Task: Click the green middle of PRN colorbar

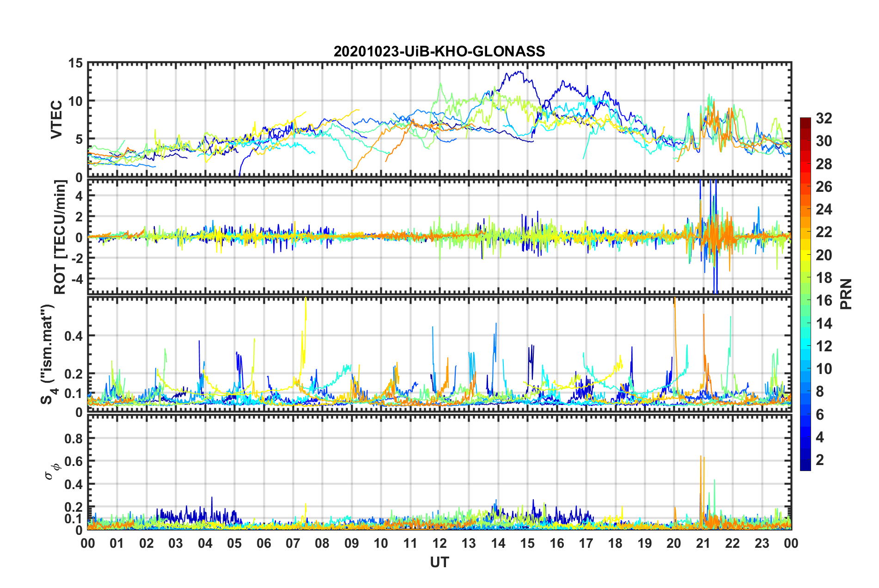Action: (805, 294)
